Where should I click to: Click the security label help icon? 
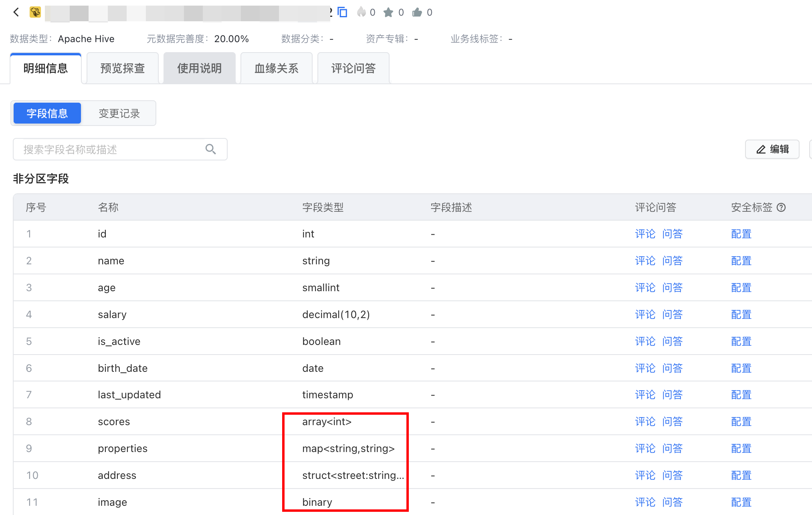pyautogui.click(x=781, y=207)
